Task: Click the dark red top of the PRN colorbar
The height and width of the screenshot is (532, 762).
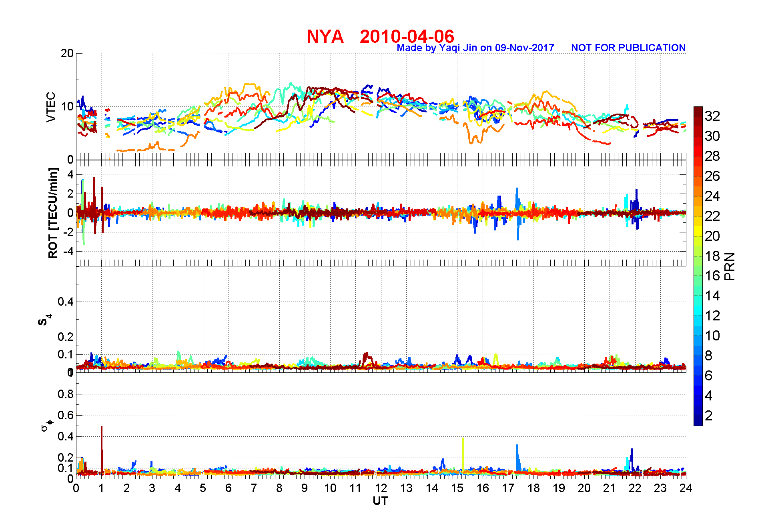Action: click(698, 111)
